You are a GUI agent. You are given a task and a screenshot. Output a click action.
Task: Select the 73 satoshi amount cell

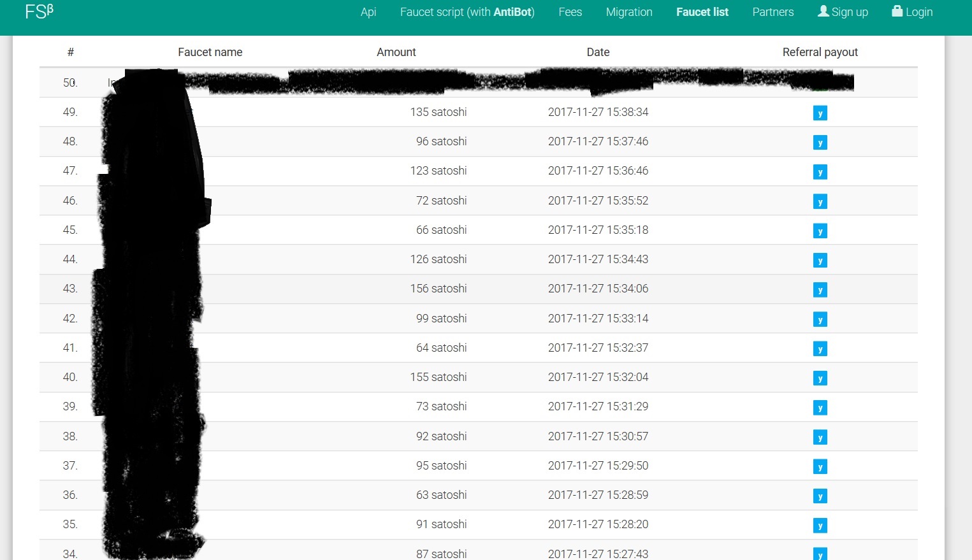click(442, 406)
